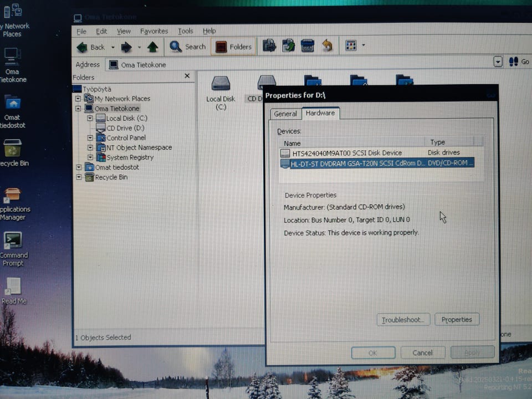The height and width of the screenshot is (399, 532).
Task: Open Recycle Bin desktop icon
Action: [13, 153]
